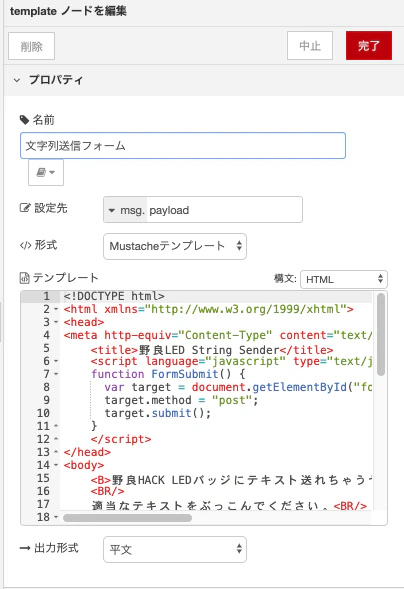The width and height of the screenshot is (404, 589).
Task: Click the </head> closing tag line
Action: click(87, 452)
